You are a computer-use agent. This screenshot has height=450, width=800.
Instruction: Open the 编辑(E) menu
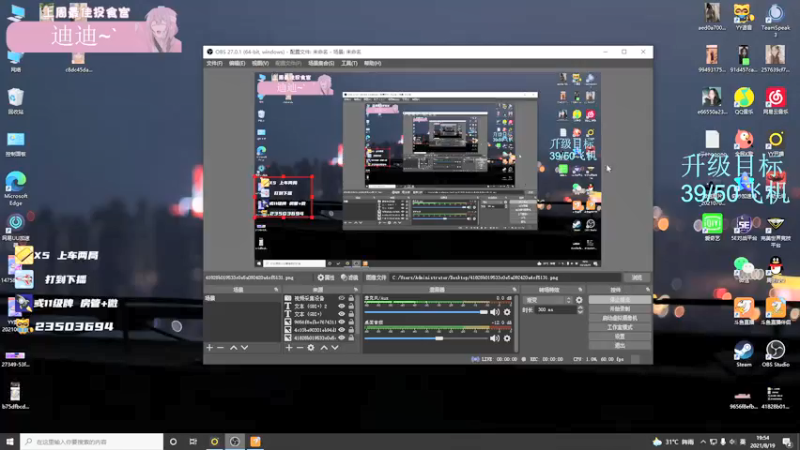point(237,63)
